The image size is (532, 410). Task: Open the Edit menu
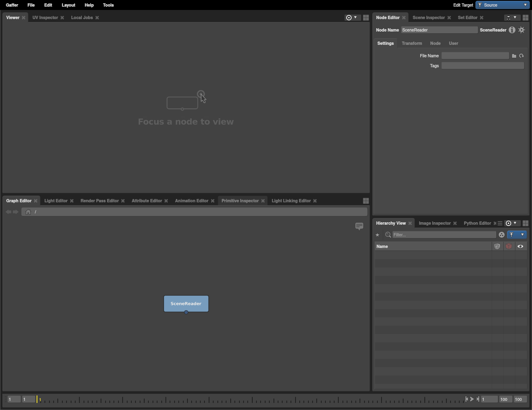click(48, 5)
